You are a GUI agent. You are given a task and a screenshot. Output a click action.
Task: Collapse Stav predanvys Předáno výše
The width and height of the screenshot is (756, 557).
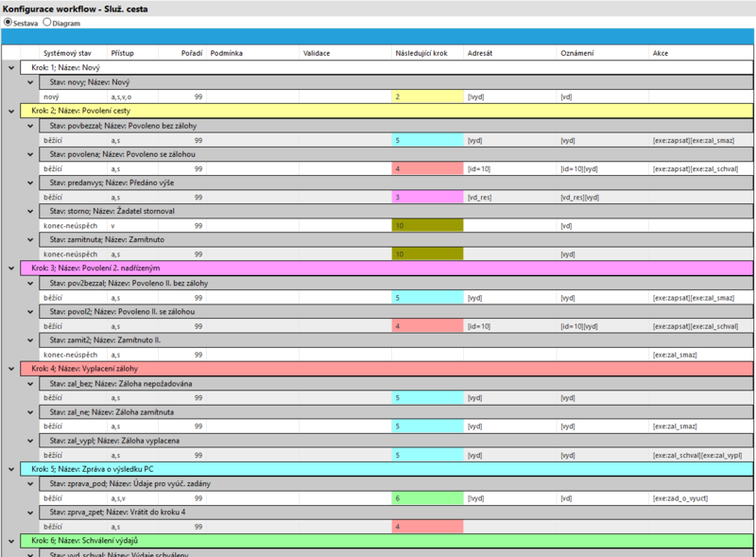click(x=30, y=183)
